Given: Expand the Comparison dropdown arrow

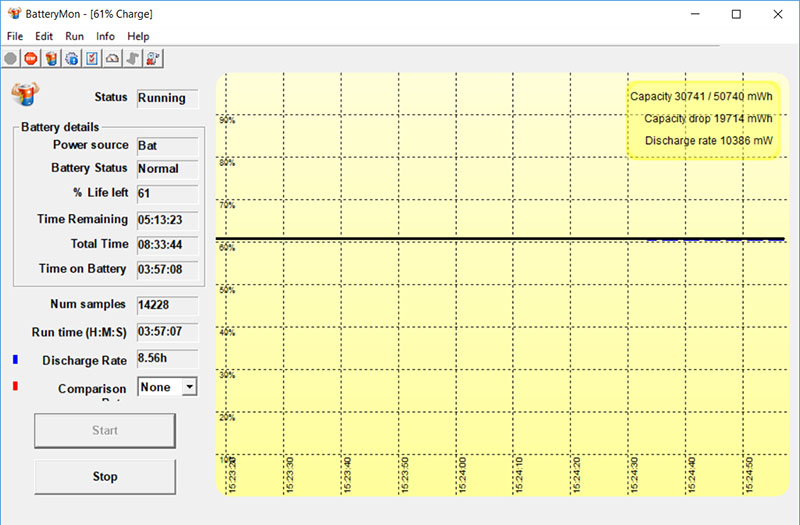Looking at the screenshot, I should pos(189,387).
